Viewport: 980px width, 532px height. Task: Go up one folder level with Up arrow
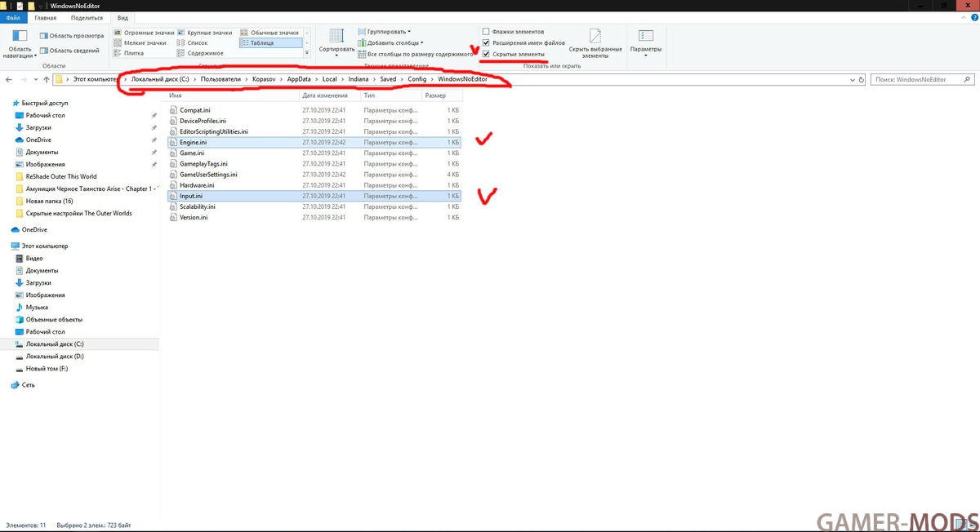point(46,80)
